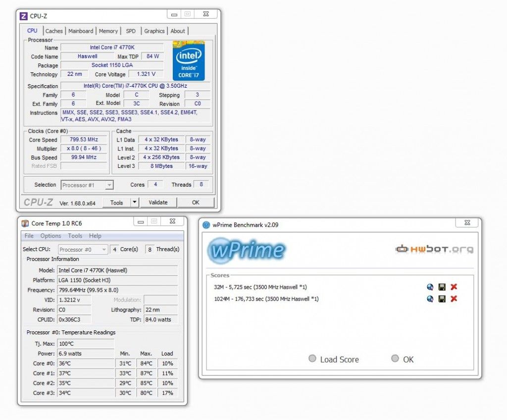Click the Core Temp title bar icon
The height and width of the screenshot is (420, 507).
click(25, 223)
